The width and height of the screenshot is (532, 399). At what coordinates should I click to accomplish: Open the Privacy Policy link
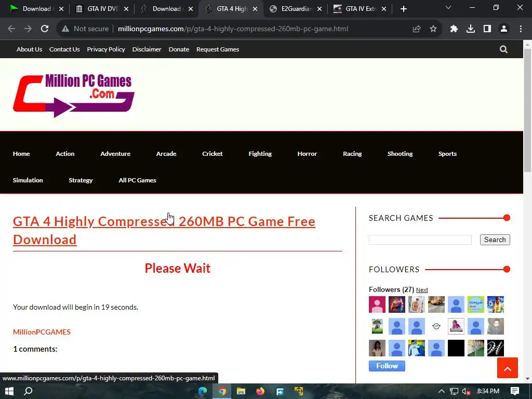click(106, 49)
